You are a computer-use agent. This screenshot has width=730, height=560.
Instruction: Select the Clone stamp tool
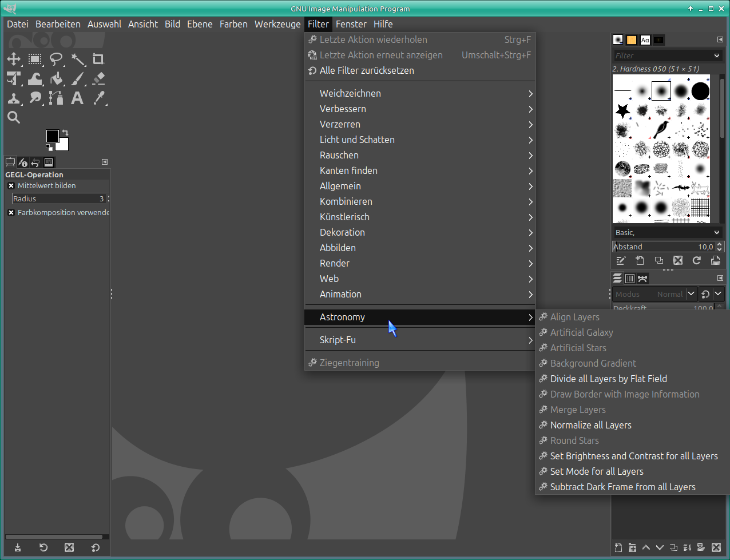(x=14, y=98)
